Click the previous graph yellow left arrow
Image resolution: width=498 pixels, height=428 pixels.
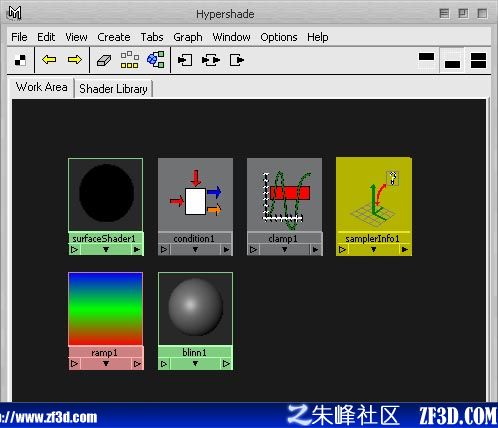pyautogui.click(x=49, y=60)
